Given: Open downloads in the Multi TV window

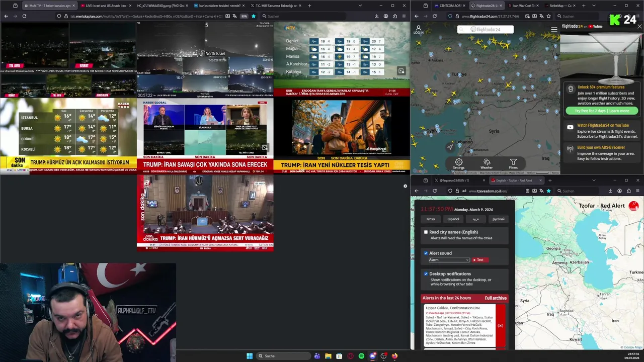Looking at the screenshot, I should [377, 16].
